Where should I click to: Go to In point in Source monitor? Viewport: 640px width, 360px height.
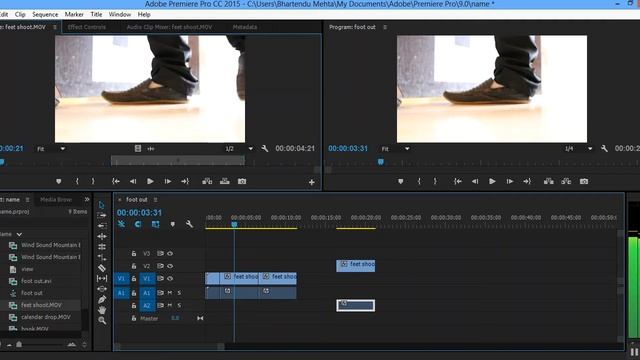click(x=116, y=181)
